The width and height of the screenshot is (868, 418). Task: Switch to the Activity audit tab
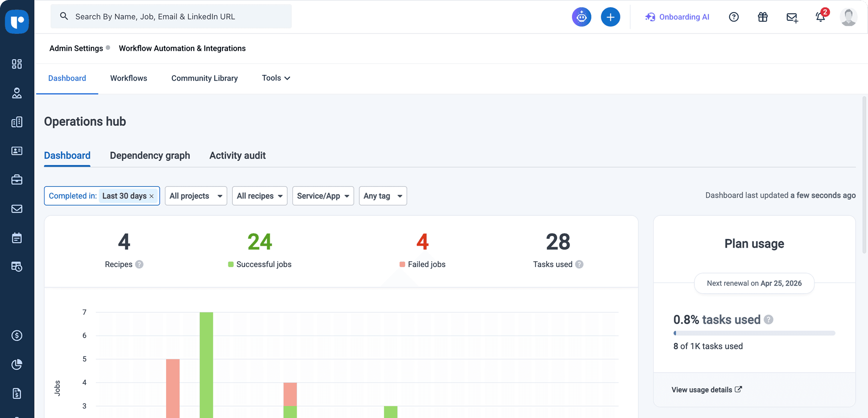[237, 155]
